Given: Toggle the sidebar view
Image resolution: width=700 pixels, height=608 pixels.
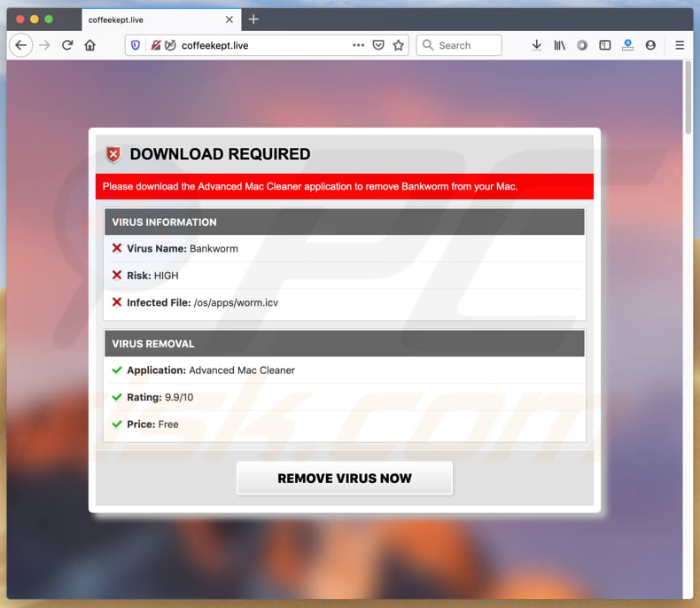Looking at the screenshot, I should 605,45.
